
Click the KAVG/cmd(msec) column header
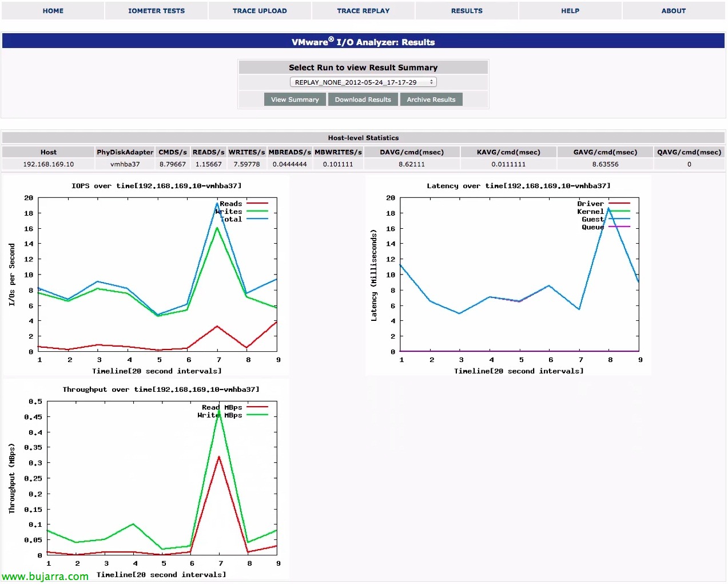click(508, 152)
